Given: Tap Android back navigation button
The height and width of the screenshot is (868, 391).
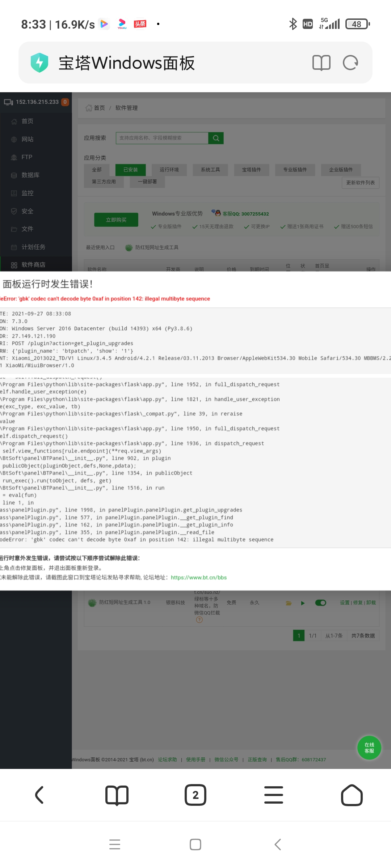Looking at the screenshot, I should click(x=278, y=844).
